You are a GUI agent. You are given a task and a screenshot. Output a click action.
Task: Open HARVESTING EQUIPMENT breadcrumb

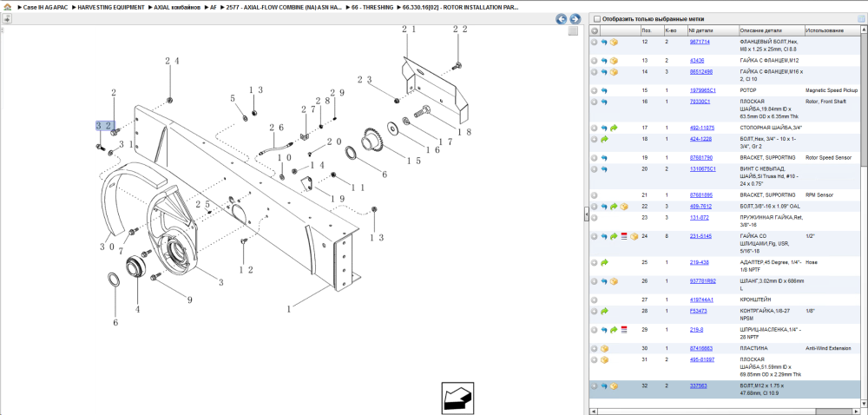point(111,8)
